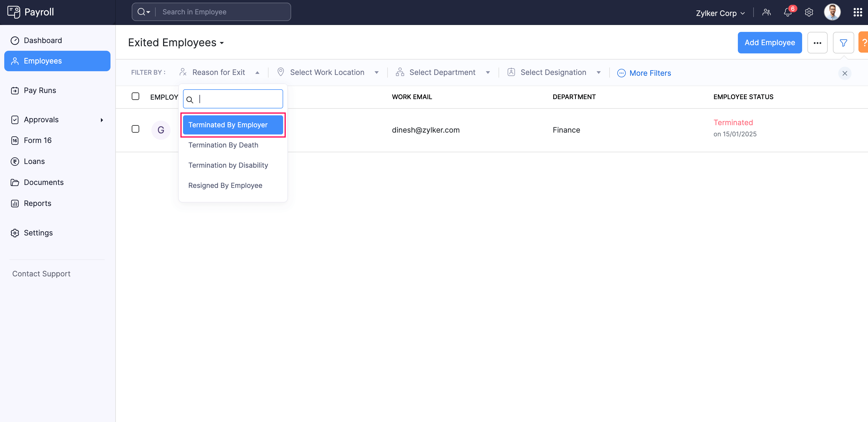Open the user profile avatar
Viewport: 868px width, 422px height.
832,12
